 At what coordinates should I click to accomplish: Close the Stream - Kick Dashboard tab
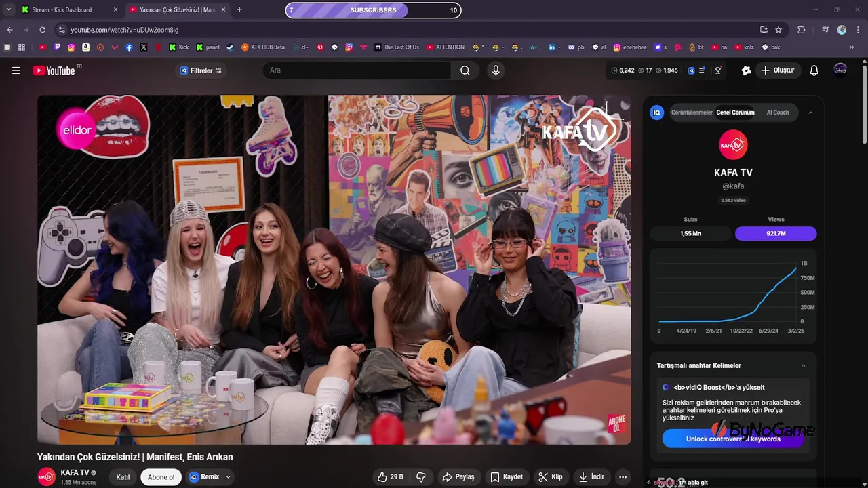coord(115,9)
